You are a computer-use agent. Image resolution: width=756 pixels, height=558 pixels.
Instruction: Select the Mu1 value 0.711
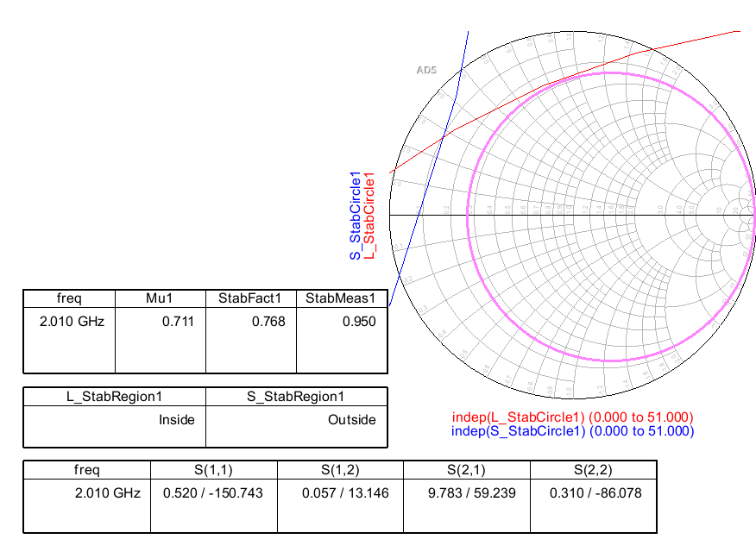(x=180, y=322)
